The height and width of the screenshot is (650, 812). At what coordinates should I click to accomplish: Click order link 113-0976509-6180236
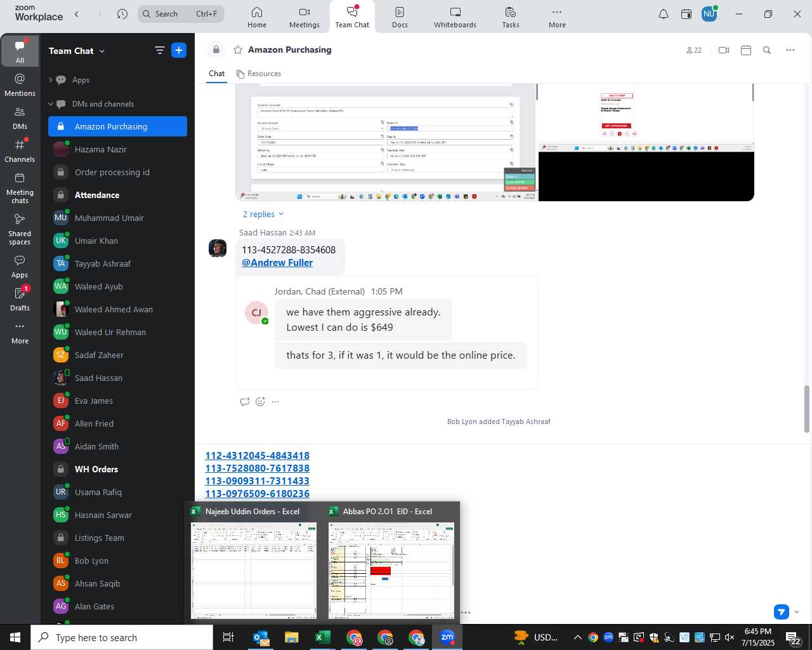coord(258,494)
